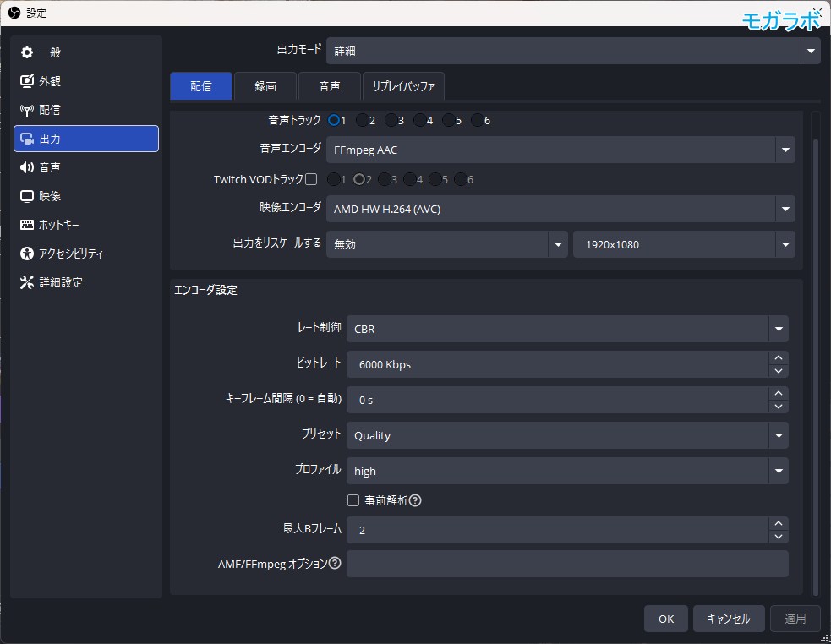Select the Hotkeys (ホットキー) keyboard icon
The width and height of the screenshot is (831, 644).
point(26,225)
